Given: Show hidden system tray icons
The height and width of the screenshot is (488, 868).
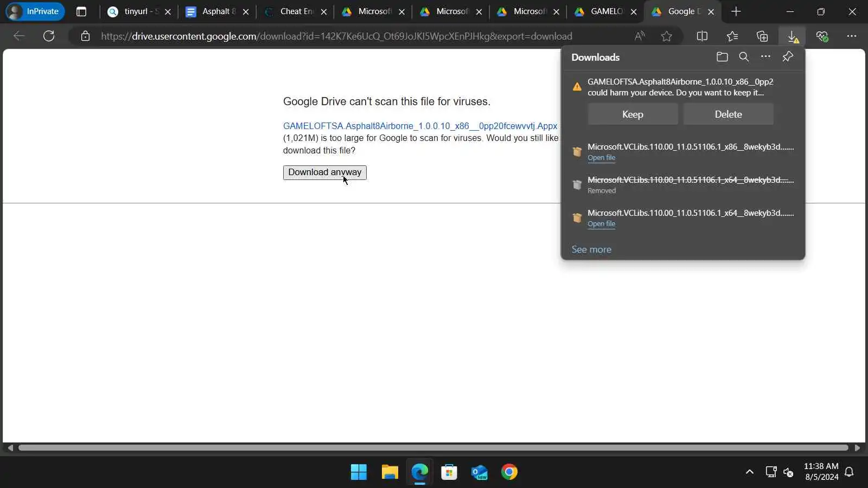Looking at the screenshot, I should (750, 472).
